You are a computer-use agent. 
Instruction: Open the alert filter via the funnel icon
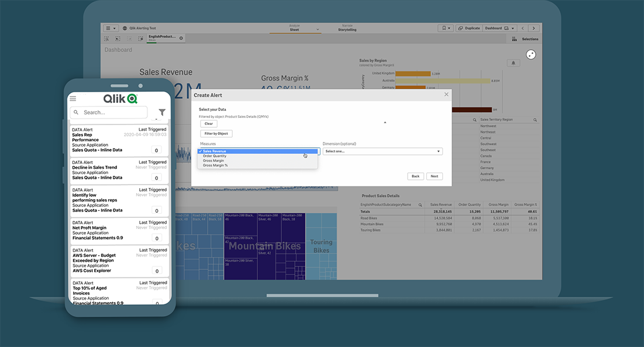point(162,112)
